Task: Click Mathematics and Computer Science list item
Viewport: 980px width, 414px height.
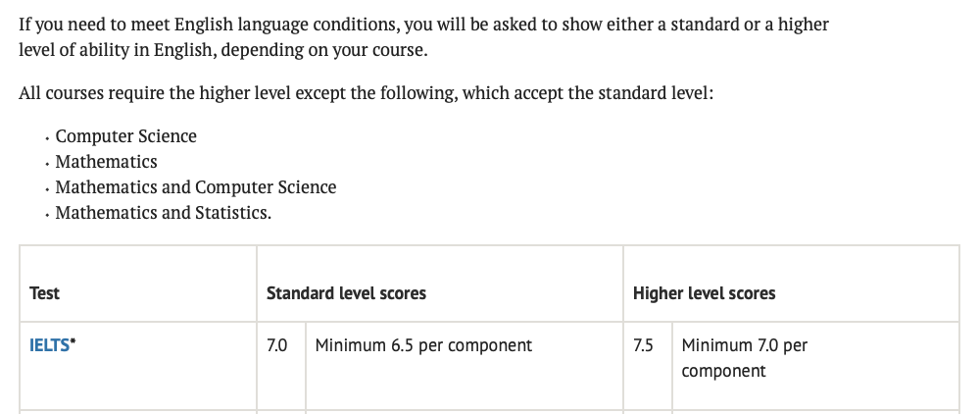Action: 196,187
